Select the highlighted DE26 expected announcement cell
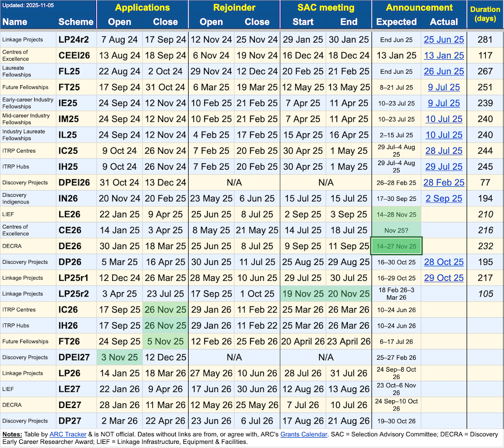 coord(396,246)
